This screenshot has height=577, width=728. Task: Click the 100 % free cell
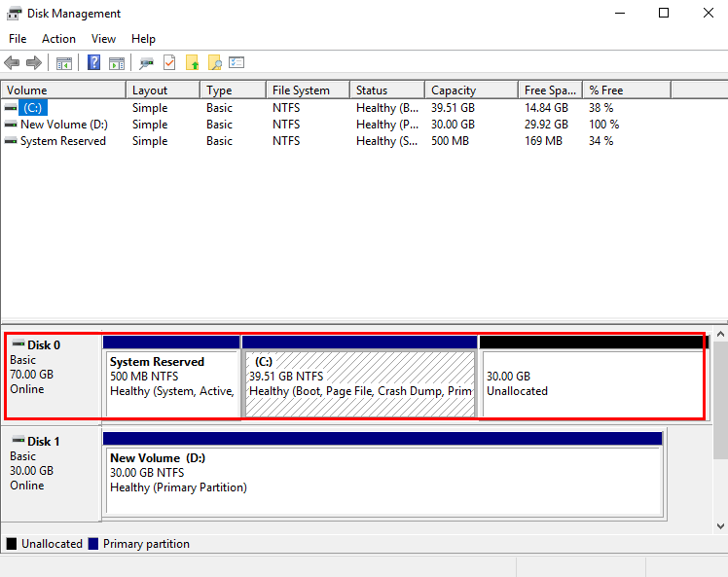pyautogui.click(x=604, y=125)
